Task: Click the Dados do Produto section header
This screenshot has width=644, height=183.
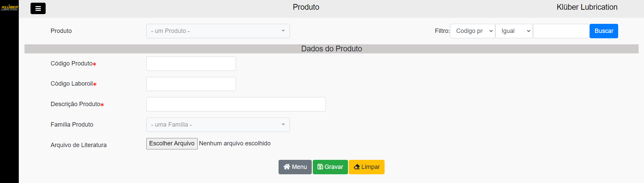Action: point(332,49)
